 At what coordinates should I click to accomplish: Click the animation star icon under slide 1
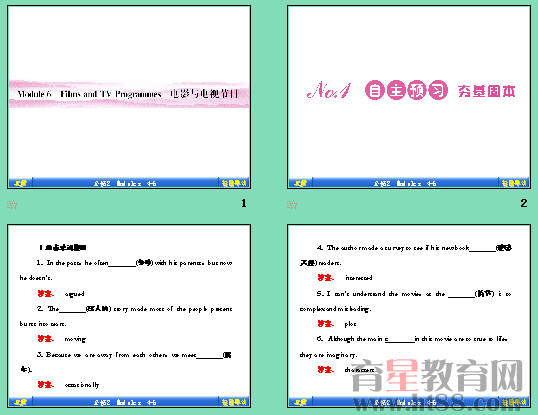(12, 204)
